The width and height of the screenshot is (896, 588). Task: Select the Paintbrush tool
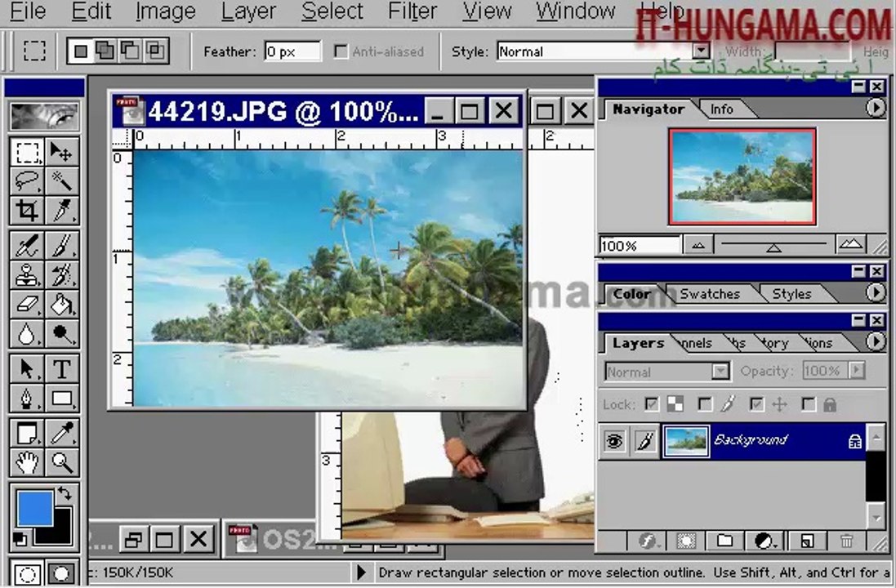click(x=62, y=247)
